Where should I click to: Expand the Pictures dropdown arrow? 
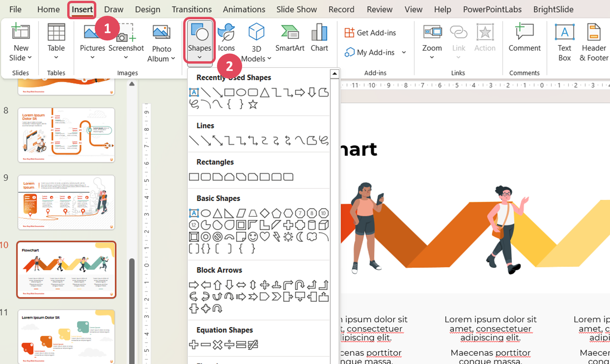click(92, 58)
